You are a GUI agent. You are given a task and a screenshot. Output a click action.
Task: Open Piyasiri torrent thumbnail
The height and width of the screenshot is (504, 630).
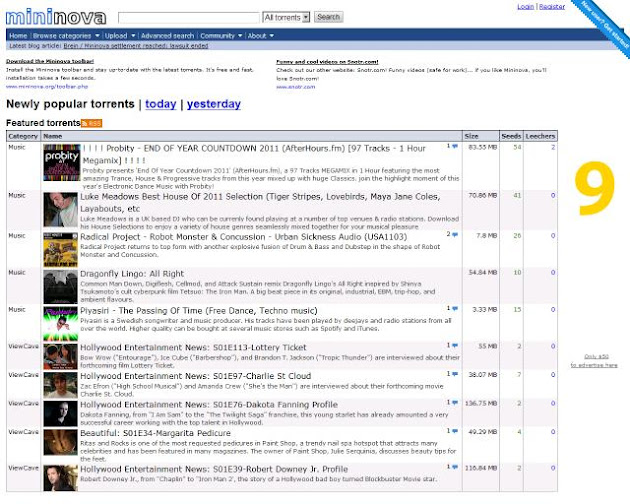coord(60,324)
